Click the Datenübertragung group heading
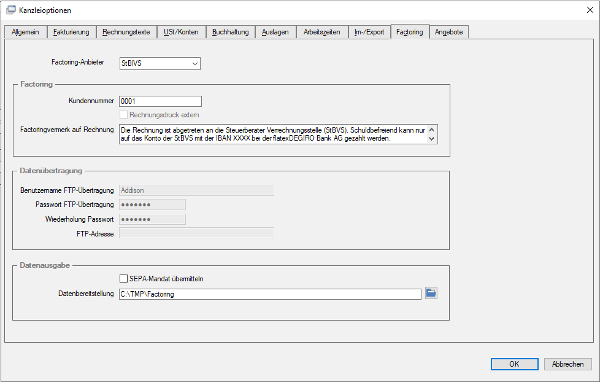This screenshot has height=382, width=600. 51,171
